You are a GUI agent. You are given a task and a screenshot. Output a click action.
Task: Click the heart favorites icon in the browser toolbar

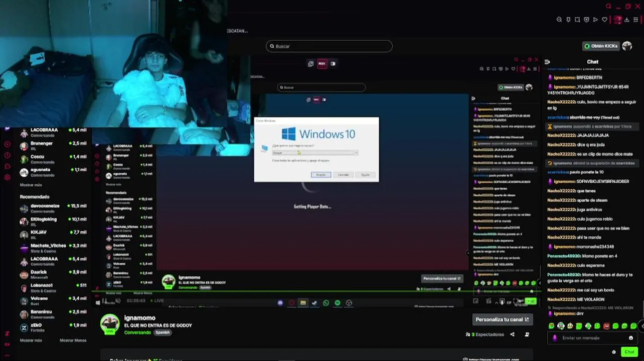(x=604, y=20)
